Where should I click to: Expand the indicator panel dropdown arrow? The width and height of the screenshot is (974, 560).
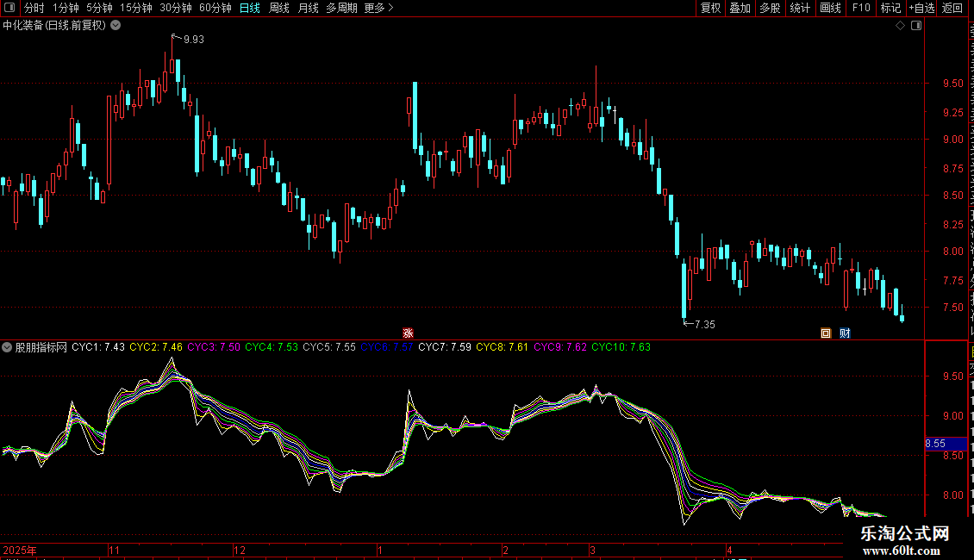pyautogui.click(x=7, y=348)
